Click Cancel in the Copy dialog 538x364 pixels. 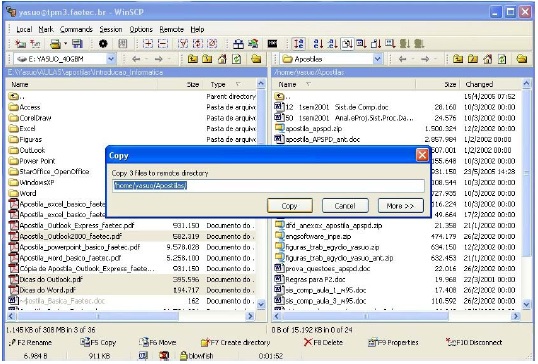(345, 206)
